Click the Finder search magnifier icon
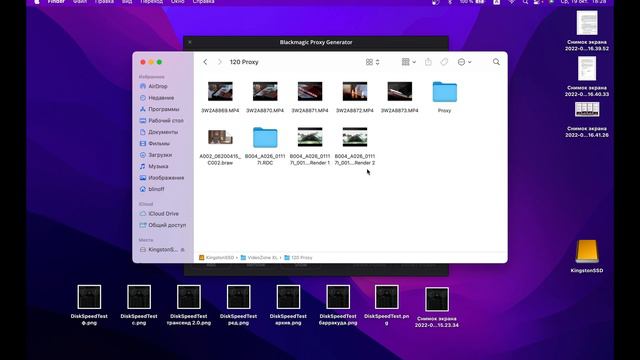 pos(496,62)
